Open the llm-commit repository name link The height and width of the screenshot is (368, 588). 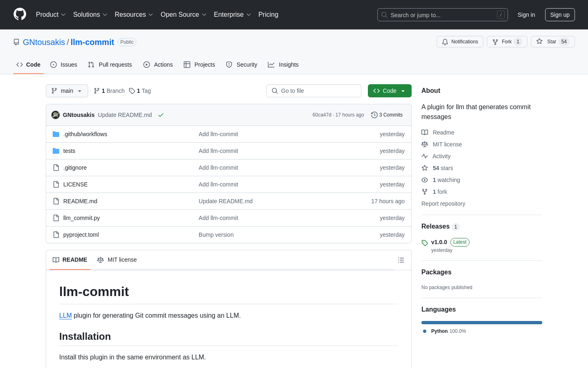92,42
